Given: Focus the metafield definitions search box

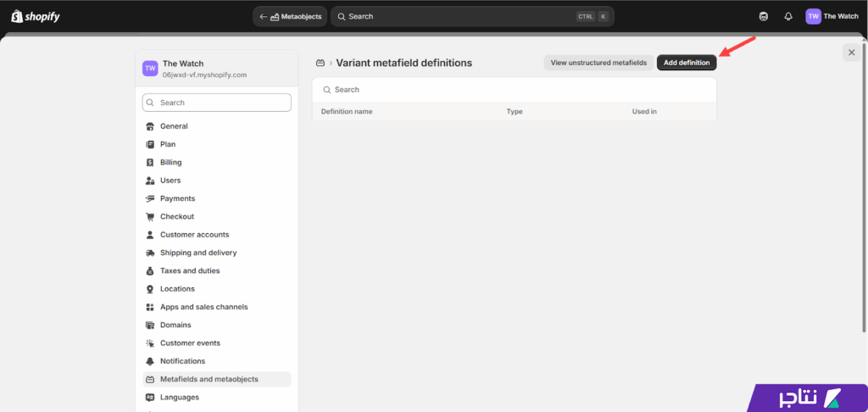Looking at the screenshot, I should [514, 90].
